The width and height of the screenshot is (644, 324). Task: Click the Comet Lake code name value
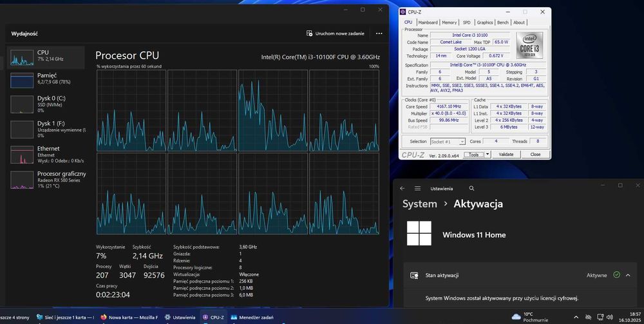click(x=451, y=42)
